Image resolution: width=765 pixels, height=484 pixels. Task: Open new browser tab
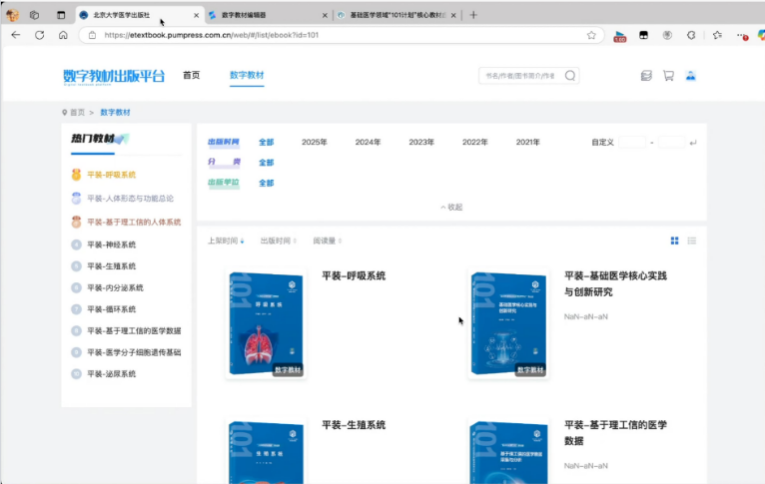pyautogui.click(x=473, y=15)
